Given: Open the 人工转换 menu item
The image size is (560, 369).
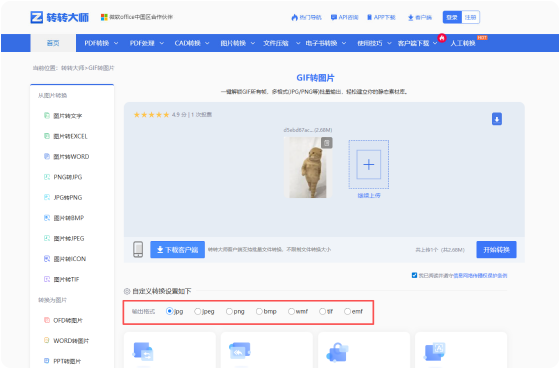Looking at the screenshot, I should pos(463,43).
